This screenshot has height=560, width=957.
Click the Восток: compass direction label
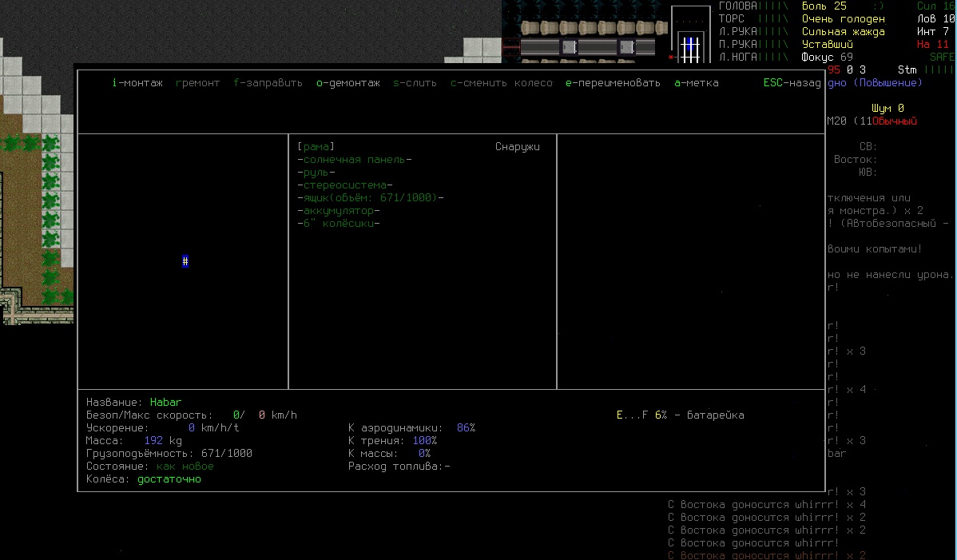pyautogui.click(x=855, y=160)
